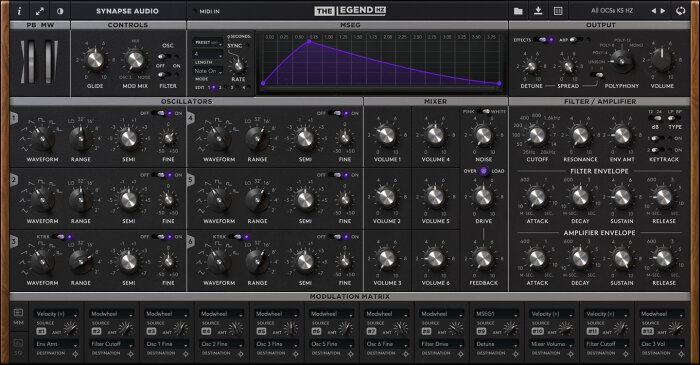Click the circular reload arrows icon

pos(680,11)
